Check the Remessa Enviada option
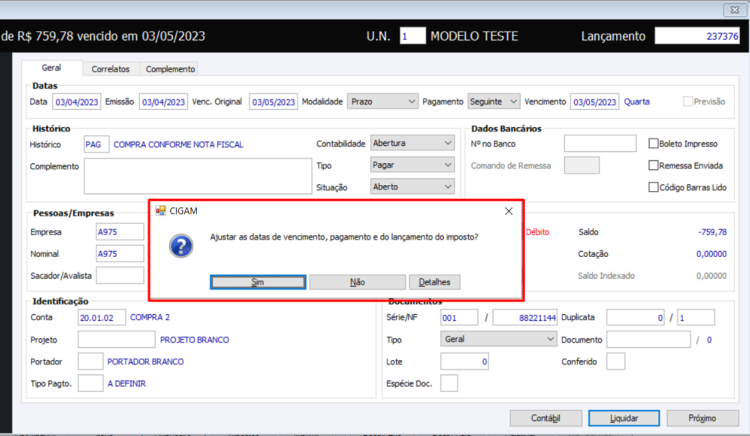 tap(653, 165)
